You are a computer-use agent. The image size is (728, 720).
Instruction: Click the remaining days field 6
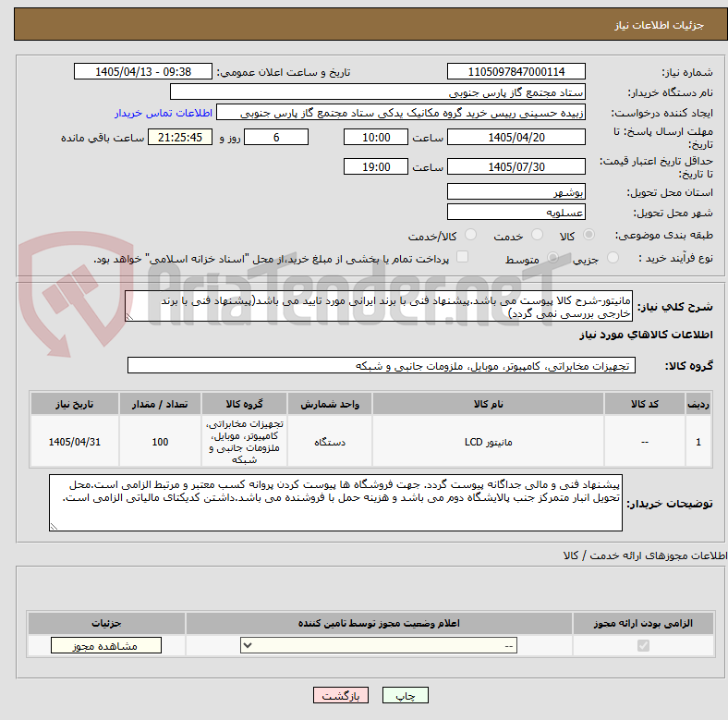276,137
